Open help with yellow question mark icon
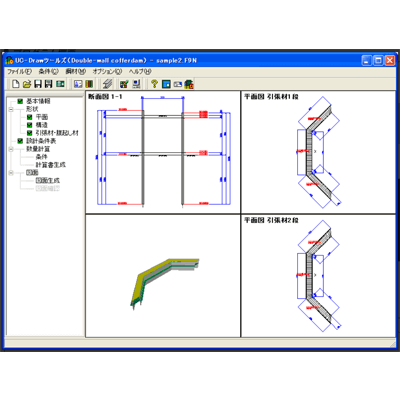Viewport: 400px width, 400px height. [x=154, y=84]
